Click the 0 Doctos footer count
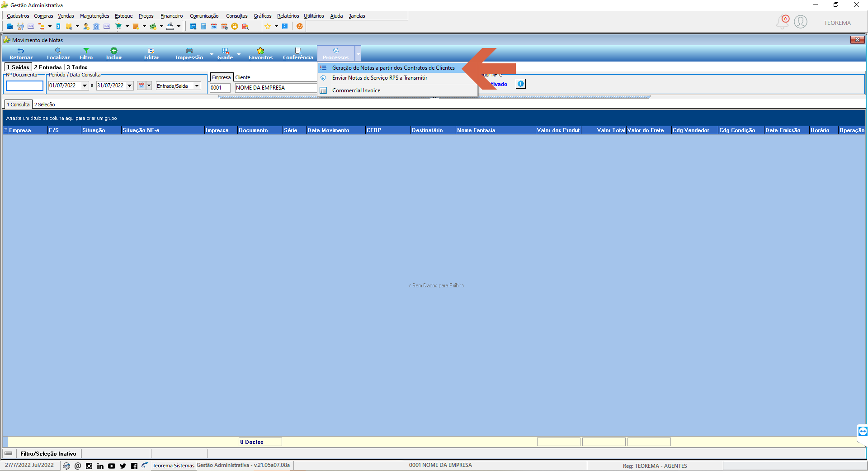868x471 pixels. click(260, 442)
